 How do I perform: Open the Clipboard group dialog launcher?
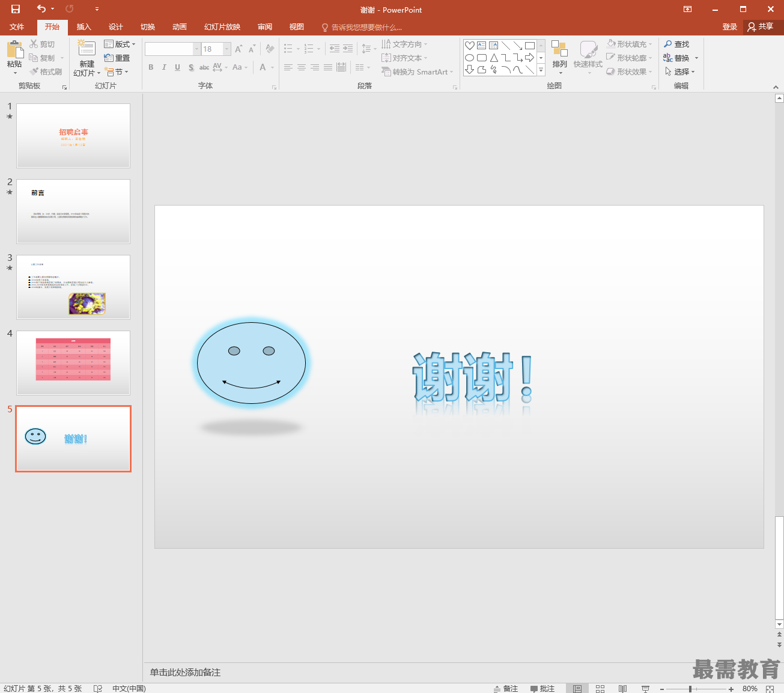pyautogui.click(x=64, y=87)
